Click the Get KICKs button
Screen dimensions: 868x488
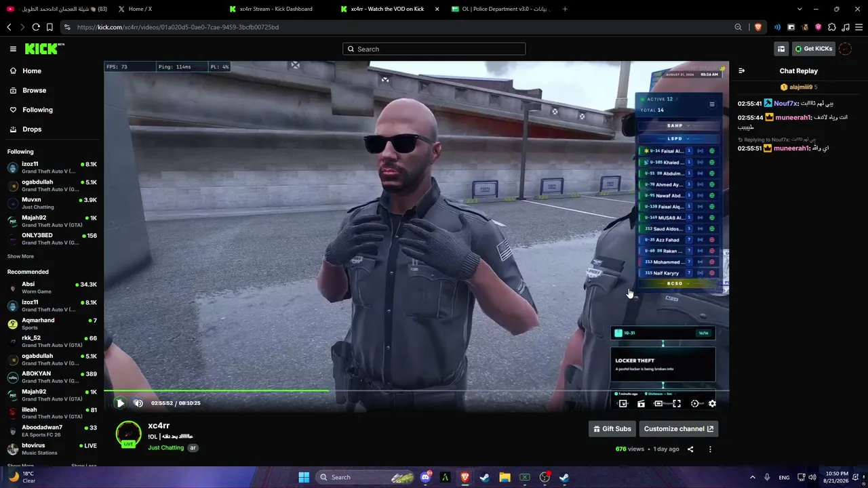[x=814, y=49]
